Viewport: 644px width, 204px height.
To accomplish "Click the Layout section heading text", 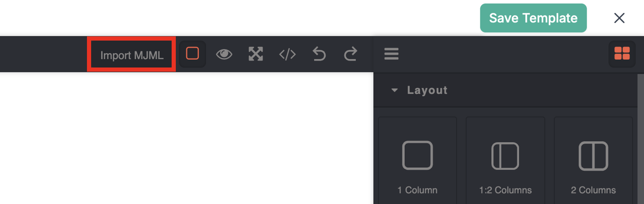I will [427, 90].
